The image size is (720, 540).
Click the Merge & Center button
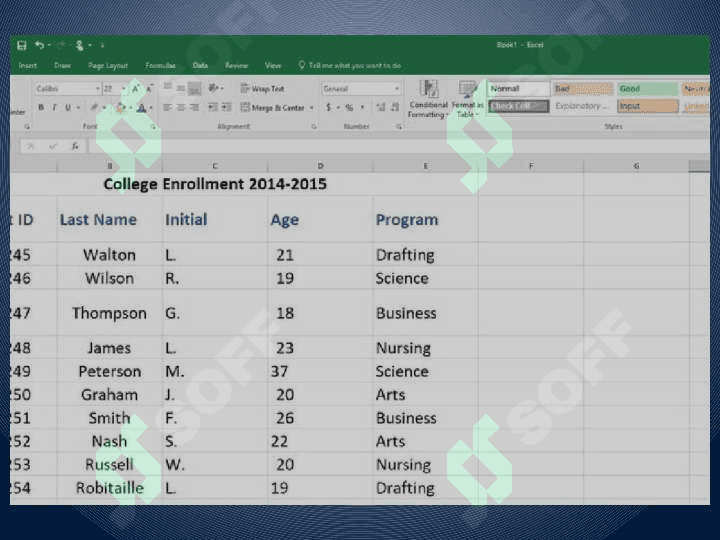[x=273, y=108]
